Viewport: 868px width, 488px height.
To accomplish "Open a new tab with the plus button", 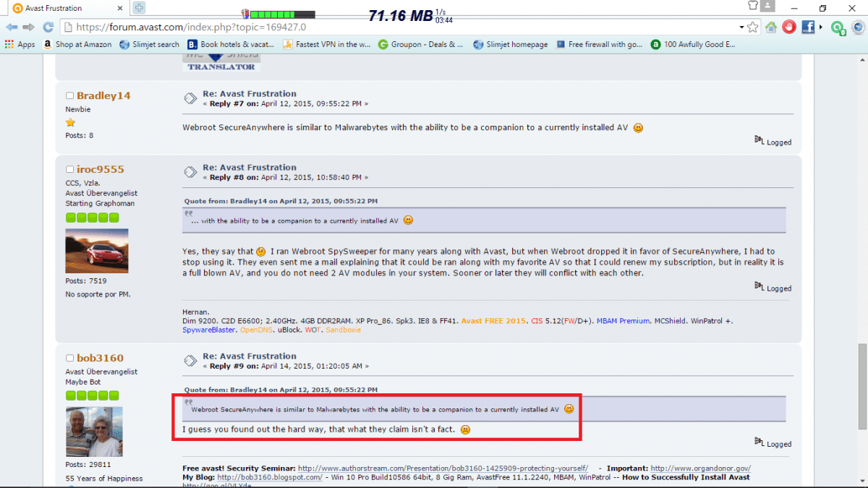I will [x=138, y=8].
